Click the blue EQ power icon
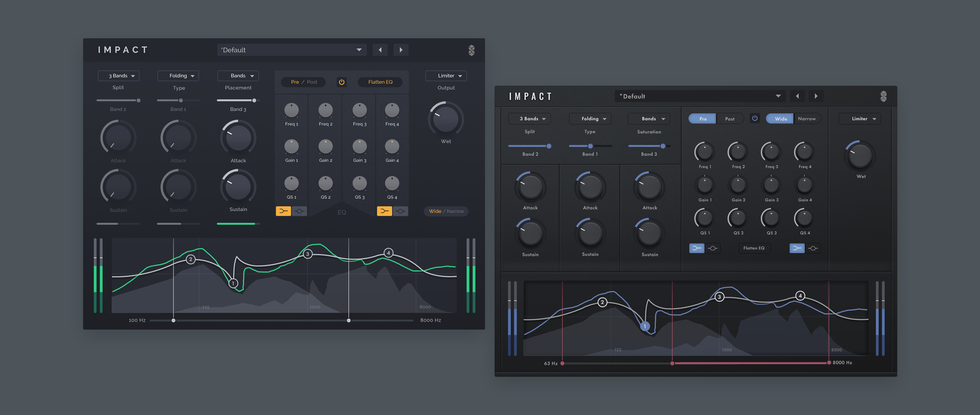This screenshot has width=980, height=415. [755, 118]
